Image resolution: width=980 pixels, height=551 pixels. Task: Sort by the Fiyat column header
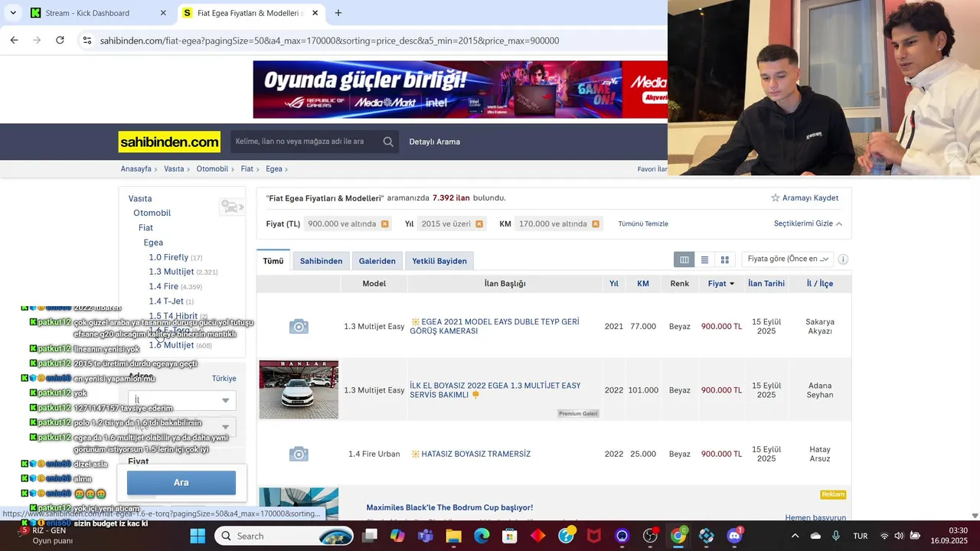pyautogui.click(x=720, y=283)
